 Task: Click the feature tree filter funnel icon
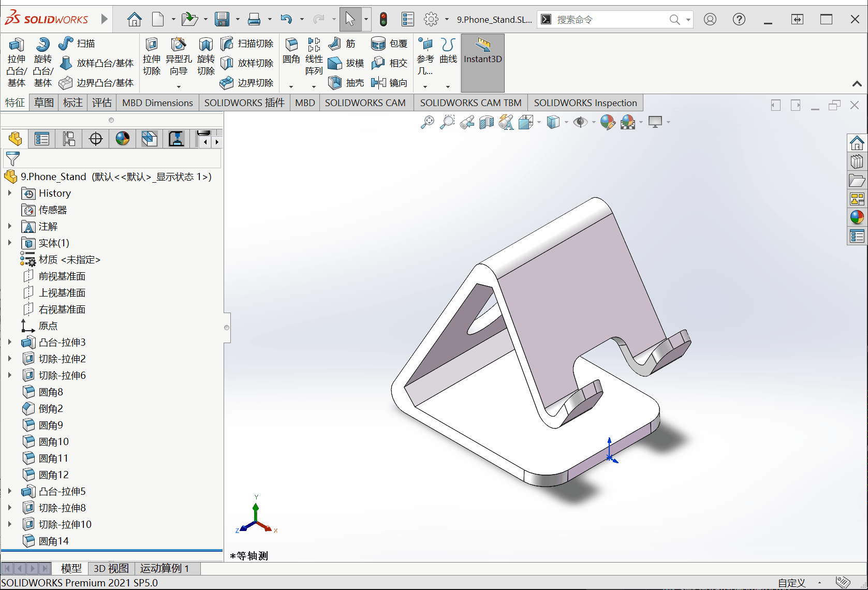click(x=12, y=158)
